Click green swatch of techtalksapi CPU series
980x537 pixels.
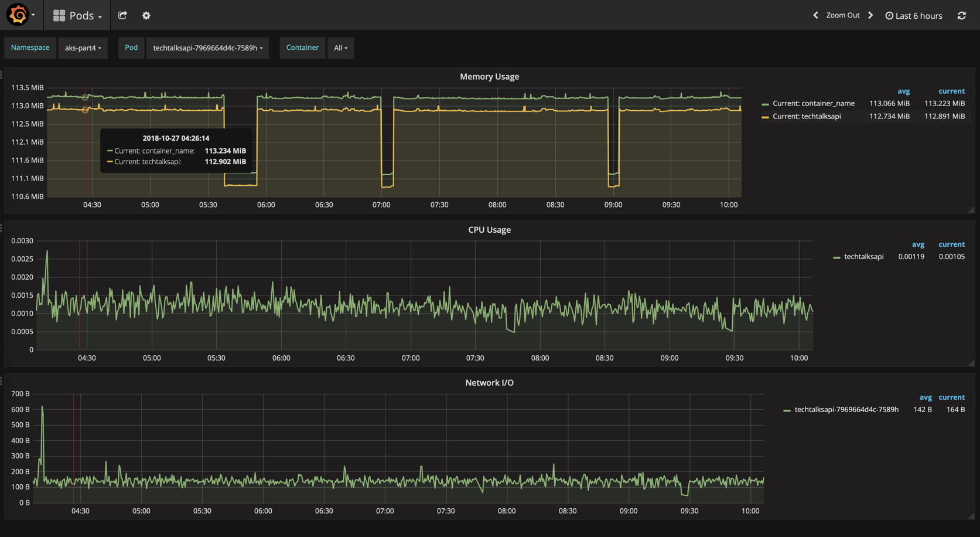pos(836,257)
